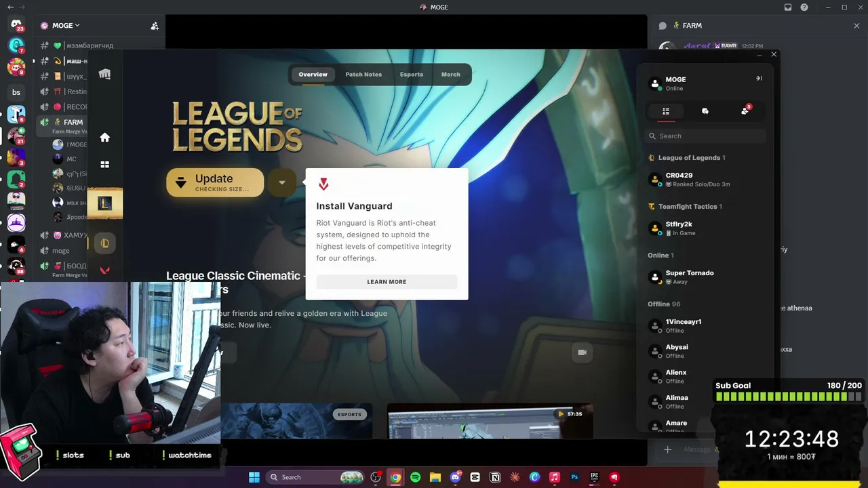
Task: Open the dropdown arrow beside Update
Action: (x=282, y=182)
